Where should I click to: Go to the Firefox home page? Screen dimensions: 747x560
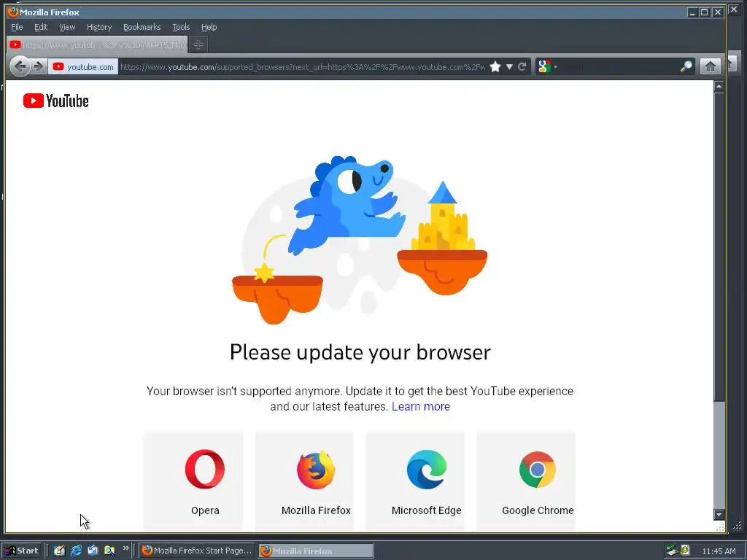[x=710, y=66]
